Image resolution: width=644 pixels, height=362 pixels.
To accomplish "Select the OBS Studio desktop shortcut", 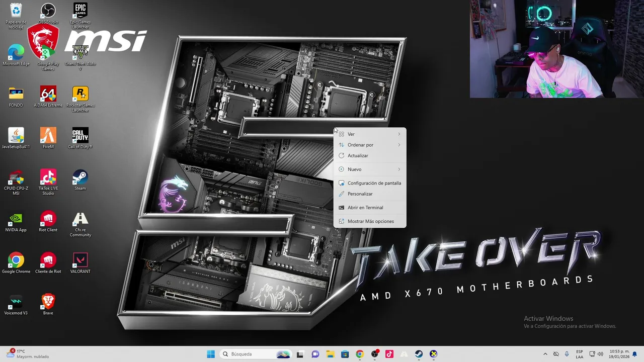I will pos(48,14).
